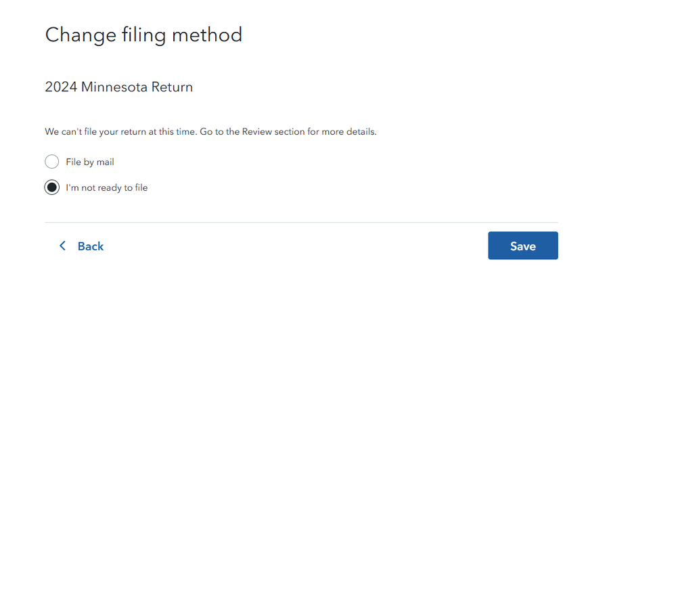This screenshot has width=676, height=616.
Task: Click the Change filing method heading
Action: [x=143, y=35]
